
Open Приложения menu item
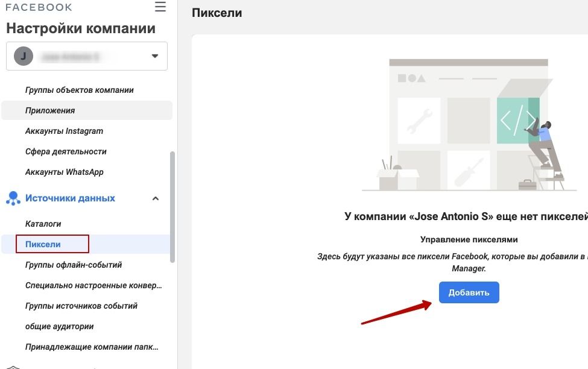(x=50, y=110)
